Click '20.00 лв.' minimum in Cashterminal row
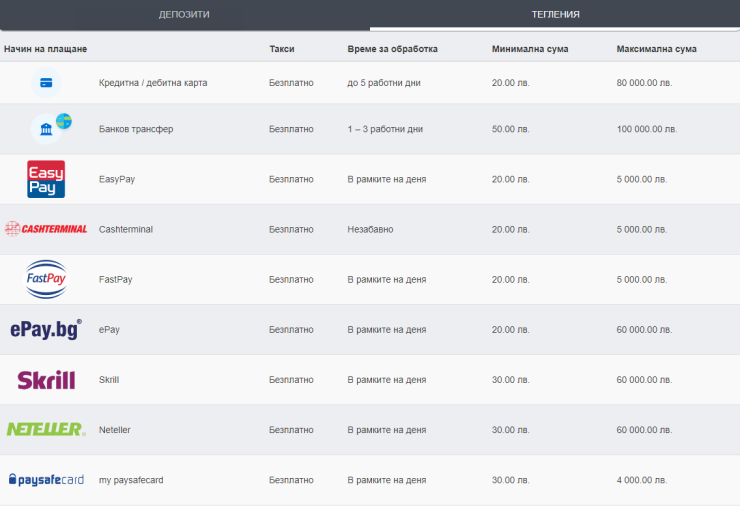740x506 pixels. (x=511, y=229)
